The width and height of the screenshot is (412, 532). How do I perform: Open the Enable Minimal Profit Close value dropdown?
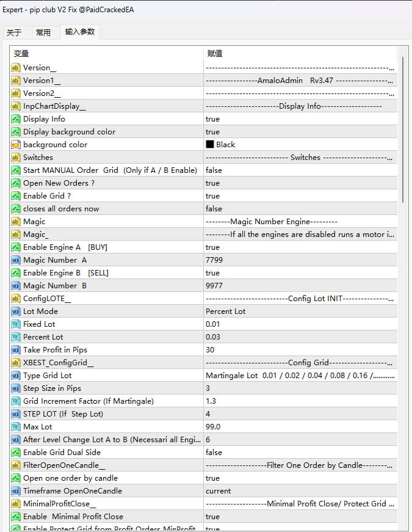point(300,517)
